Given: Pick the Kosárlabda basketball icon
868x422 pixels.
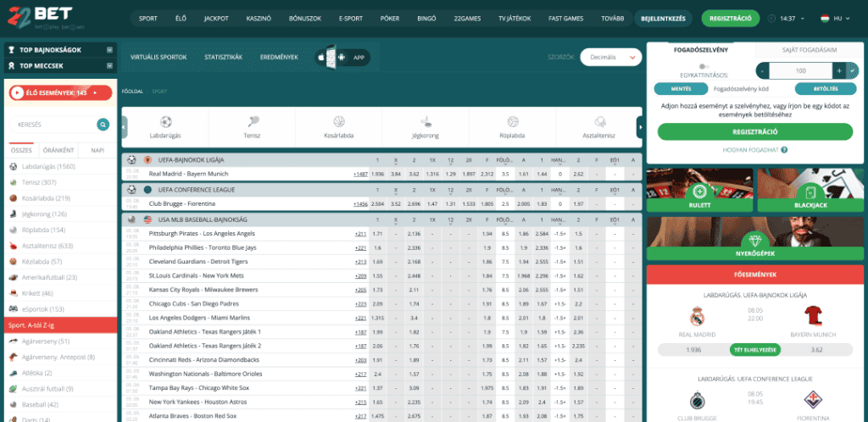Looking at the screenshot, I should pyautogui.click(x=338, y=121).
